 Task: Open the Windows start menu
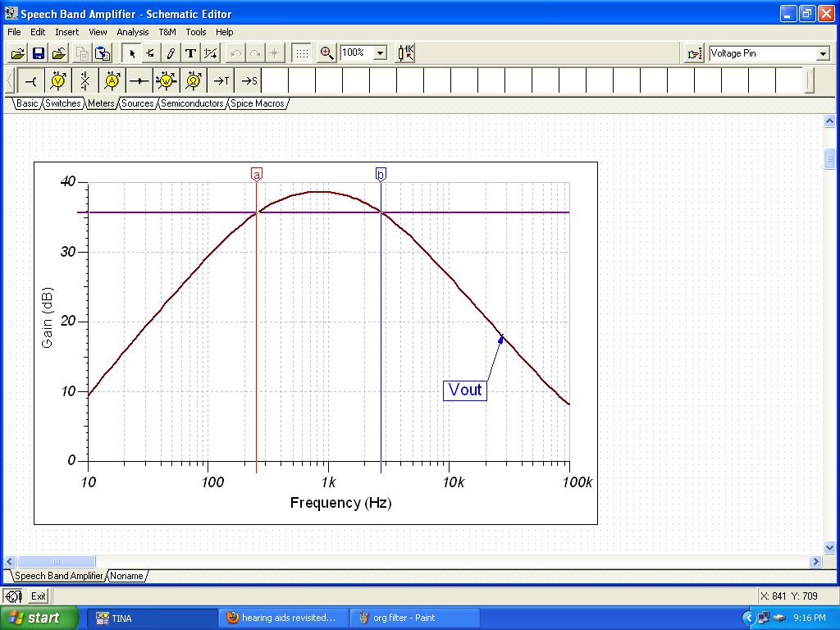pos(39,618)
